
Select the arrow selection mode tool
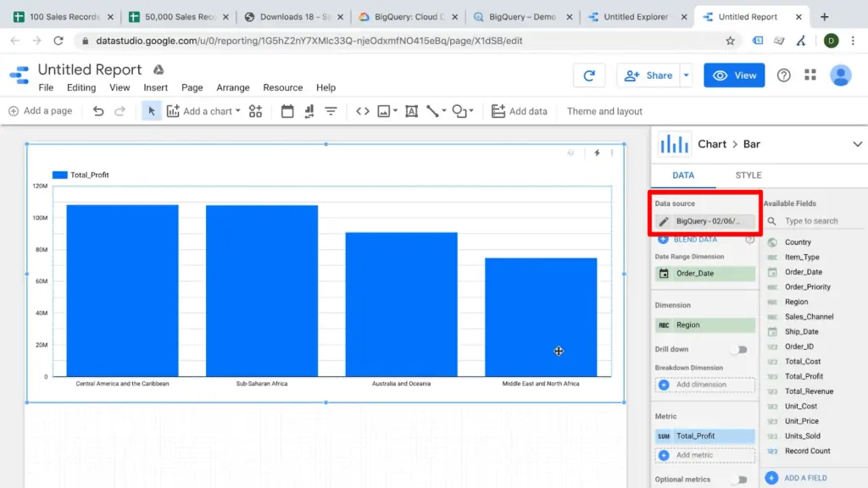(150, 110)
